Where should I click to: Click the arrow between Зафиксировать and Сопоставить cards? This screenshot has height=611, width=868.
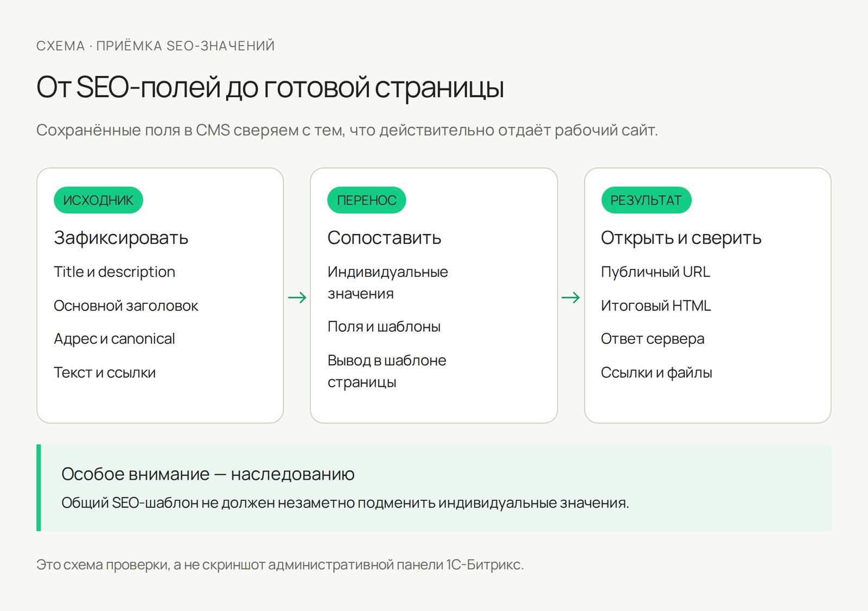tap(297, 297)
